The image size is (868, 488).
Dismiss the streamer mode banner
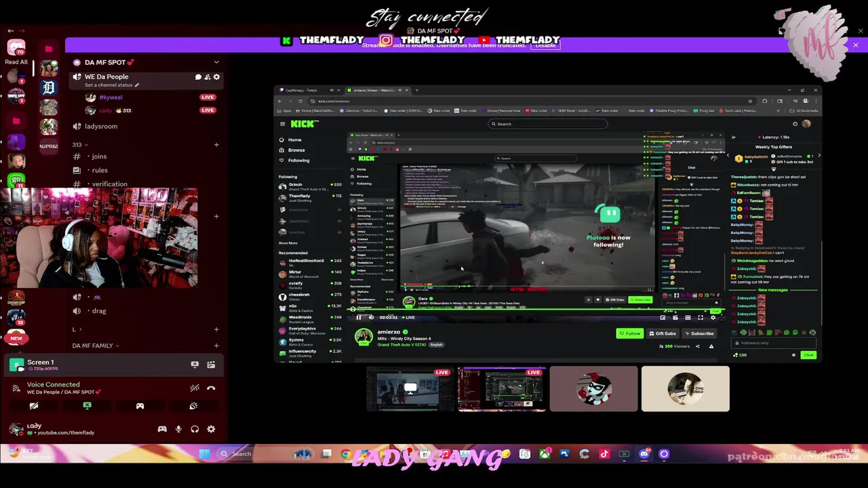[856, 45]
